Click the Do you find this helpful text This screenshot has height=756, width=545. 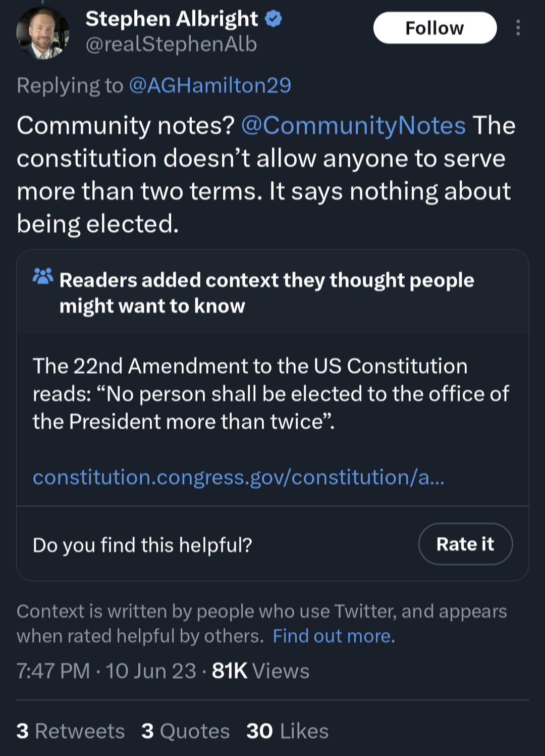(142, 545)
